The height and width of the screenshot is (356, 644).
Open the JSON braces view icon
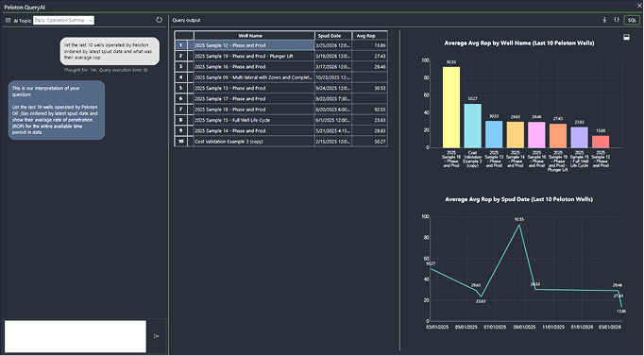coord(617,20)
